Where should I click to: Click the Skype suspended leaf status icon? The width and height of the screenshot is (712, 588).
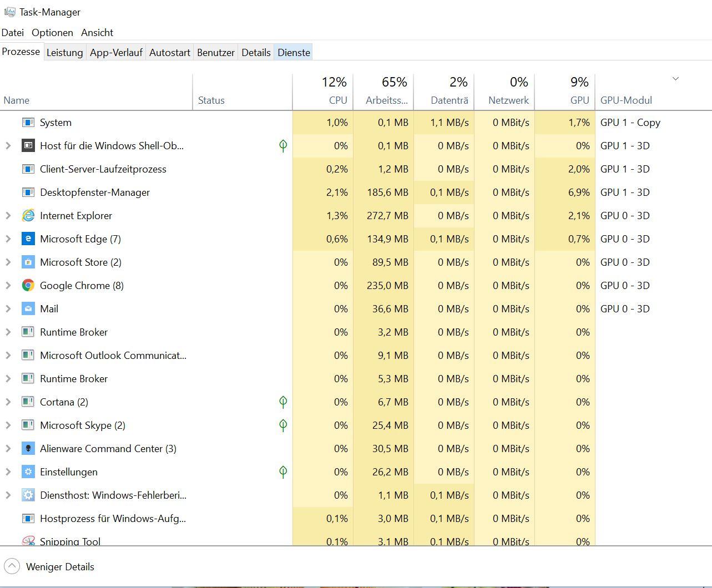(x=283, y=425)
